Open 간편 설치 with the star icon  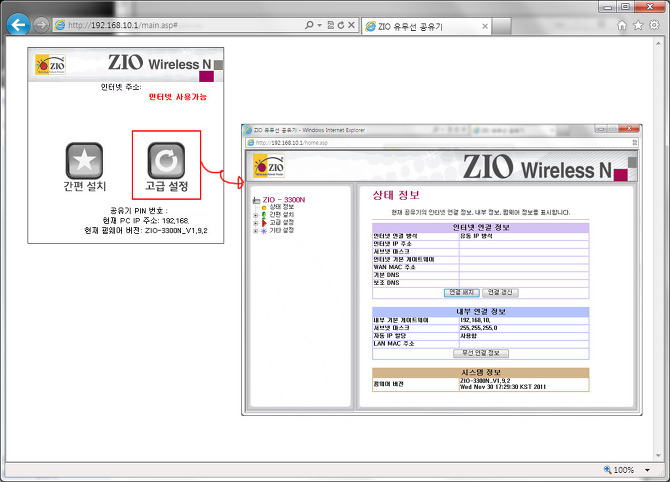tap(84, 161)
